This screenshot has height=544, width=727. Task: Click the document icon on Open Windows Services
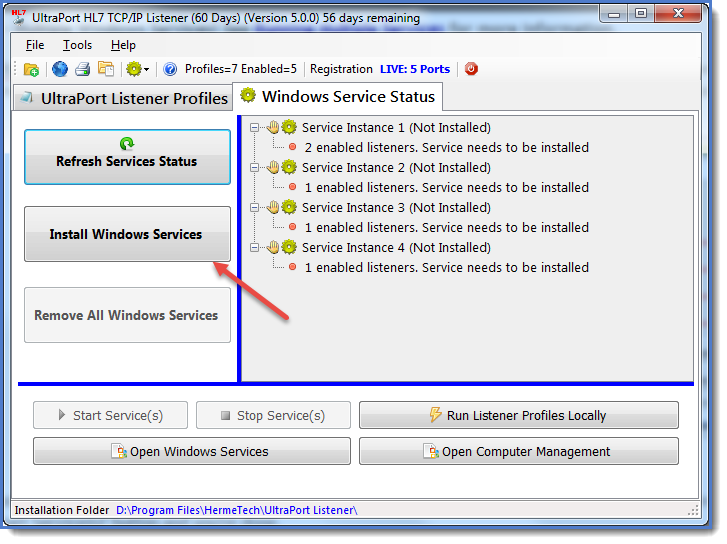coord(119,451)
